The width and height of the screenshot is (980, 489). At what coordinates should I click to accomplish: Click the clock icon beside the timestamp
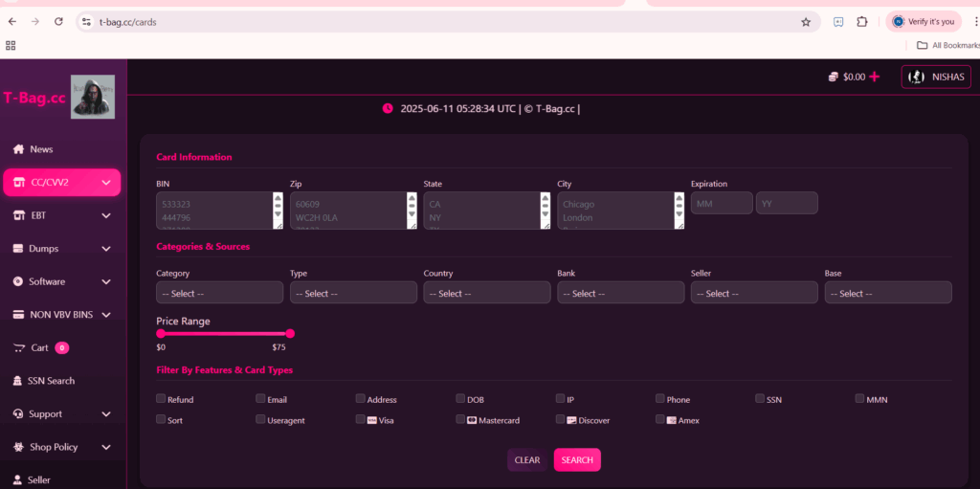point(388,108)
